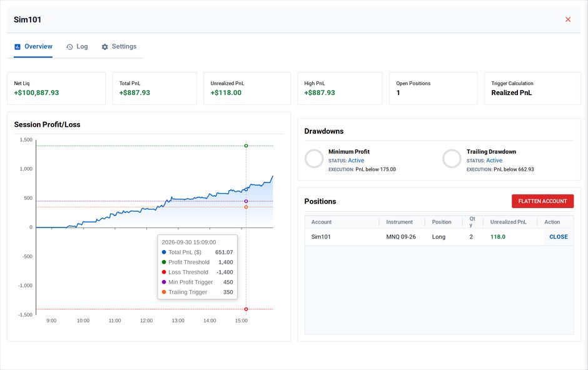Click the Trigger Calculation value Realized PnL
Image resolution: width=588 pixels, height=370 pixels.
tap(512, 93)
